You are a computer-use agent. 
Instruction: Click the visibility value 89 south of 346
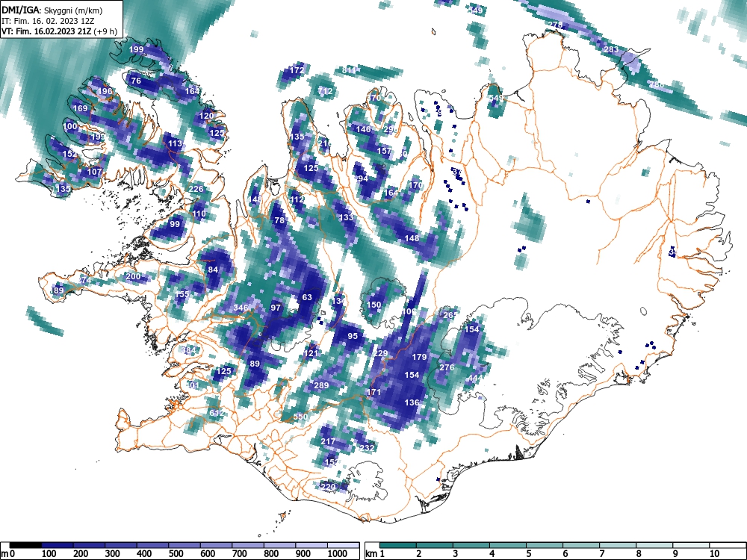point(255,364)
